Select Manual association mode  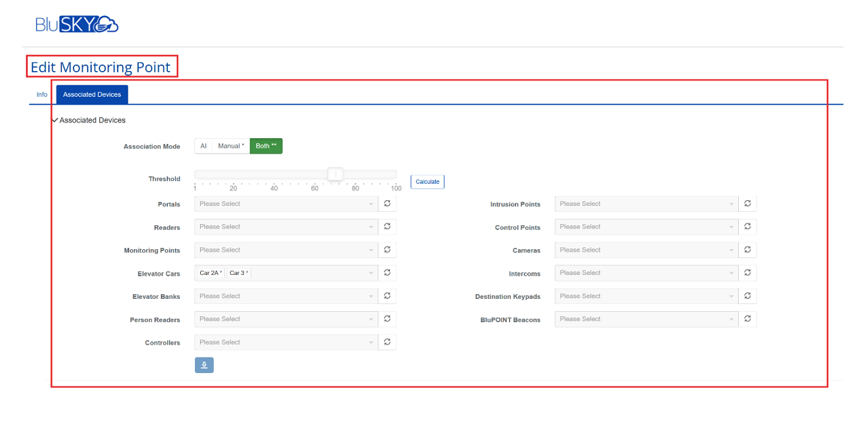[x=231, y=147]
